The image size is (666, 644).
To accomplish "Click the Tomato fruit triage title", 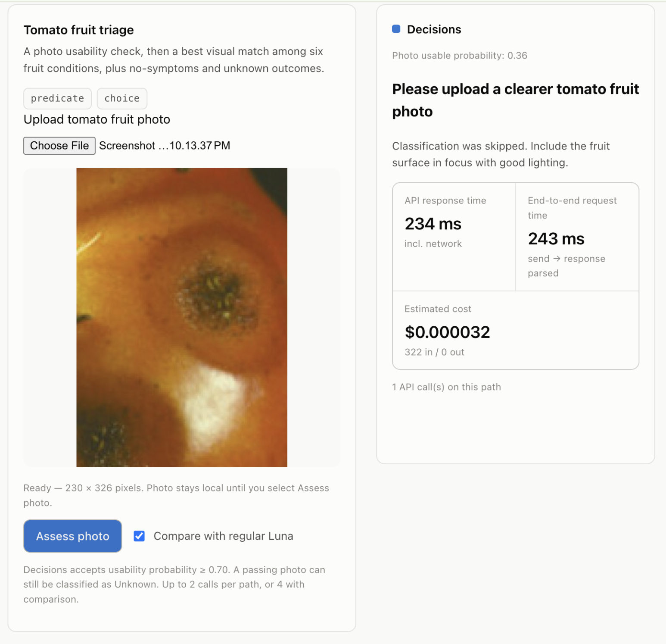I will coord(79,30).
